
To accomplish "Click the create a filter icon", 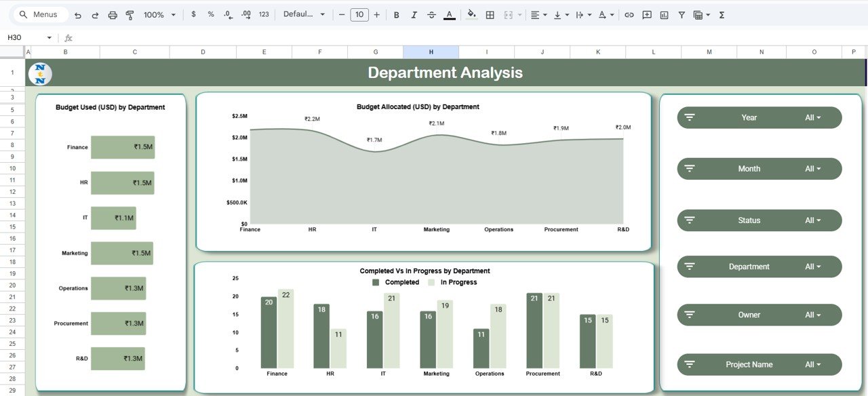I will point(682,14).
